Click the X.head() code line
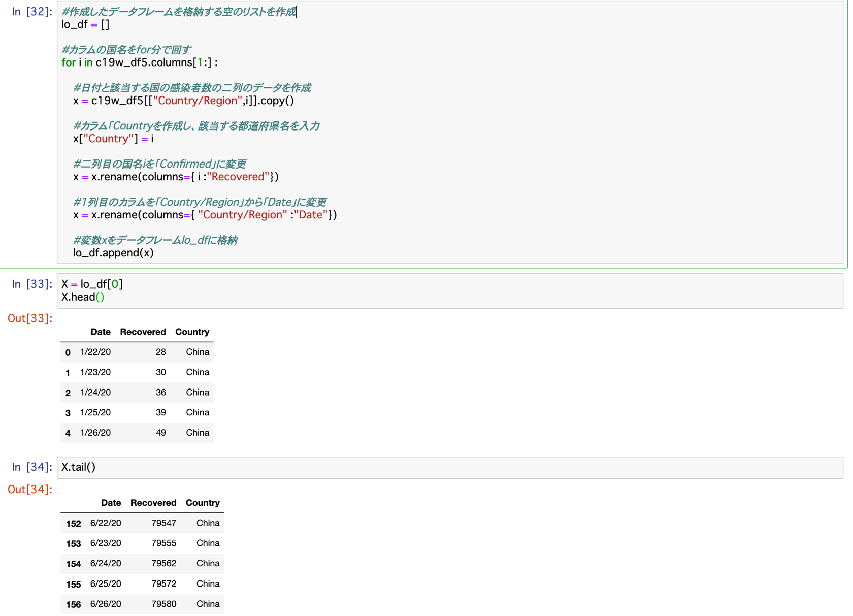853x616 pixels. [x=83, y=297]
